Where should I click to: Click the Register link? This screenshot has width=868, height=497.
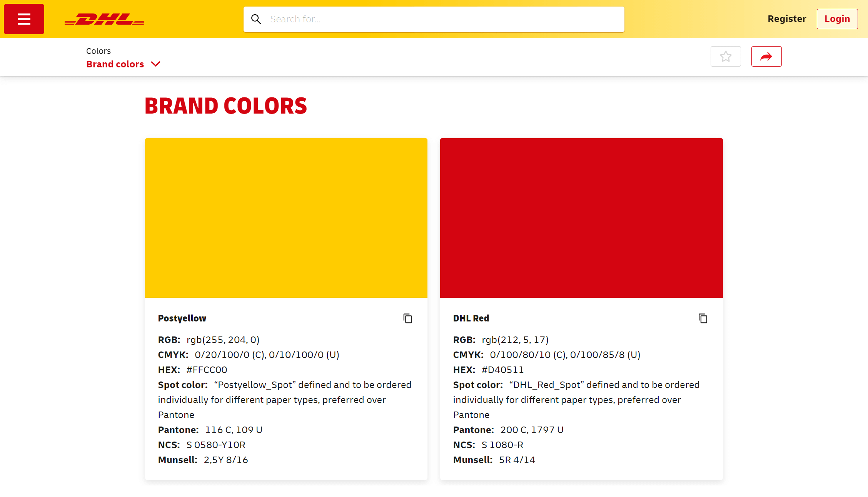(x=787, y=18)
